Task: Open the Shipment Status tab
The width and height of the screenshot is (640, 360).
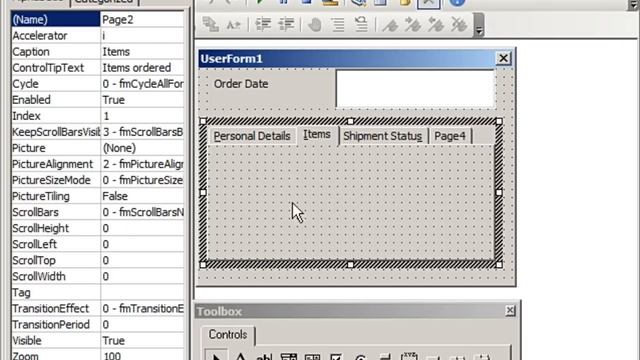Action: [382, 136]
